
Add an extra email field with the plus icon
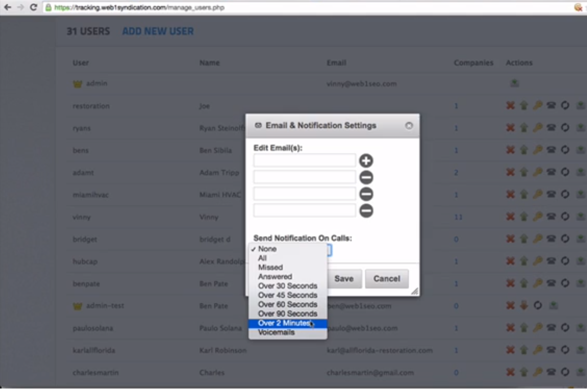366,160
